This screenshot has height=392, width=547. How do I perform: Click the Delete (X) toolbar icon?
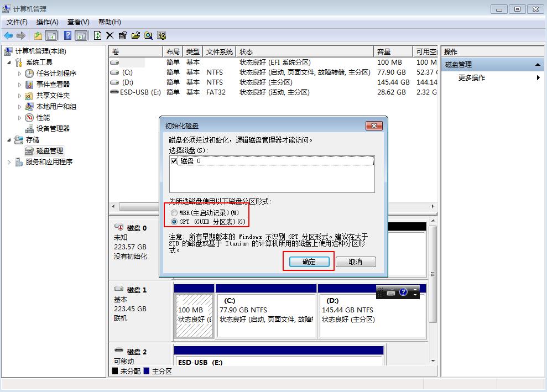tap(109, 35)
